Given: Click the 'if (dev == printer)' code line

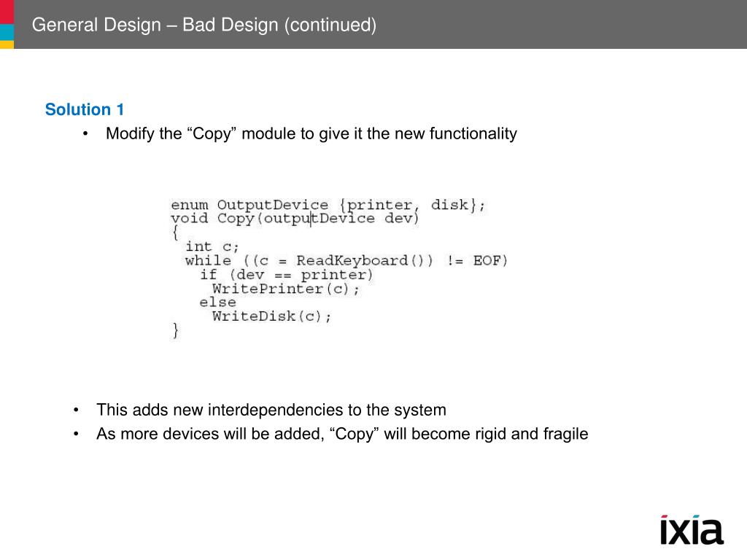Looking at the screenshot, I should coord(286,275).
